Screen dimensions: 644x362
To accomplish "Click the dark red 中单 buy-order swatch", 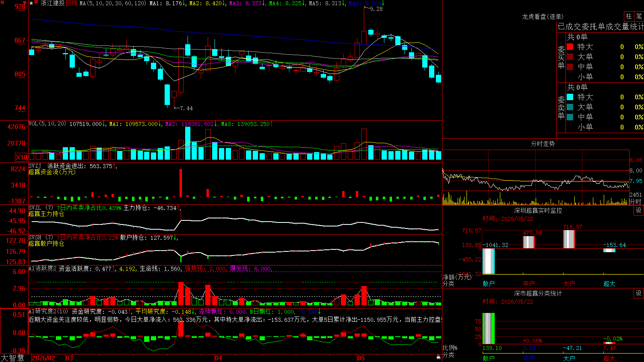I will click(570, 66).
